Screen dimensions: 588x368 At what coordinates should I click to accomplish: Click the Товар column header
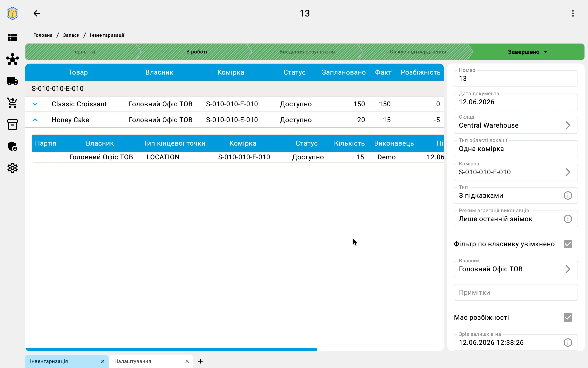pos(78,72)
